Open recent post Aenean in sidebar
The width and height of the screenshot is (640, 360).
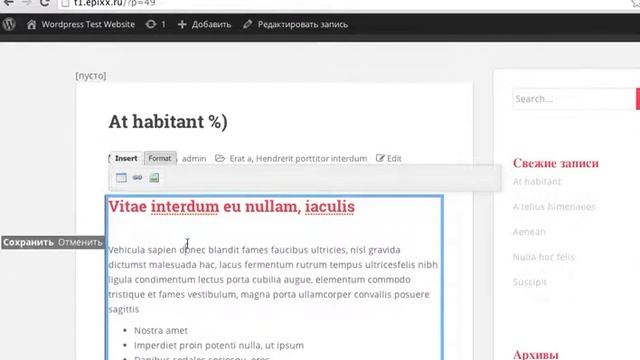(x=529, y=232)
